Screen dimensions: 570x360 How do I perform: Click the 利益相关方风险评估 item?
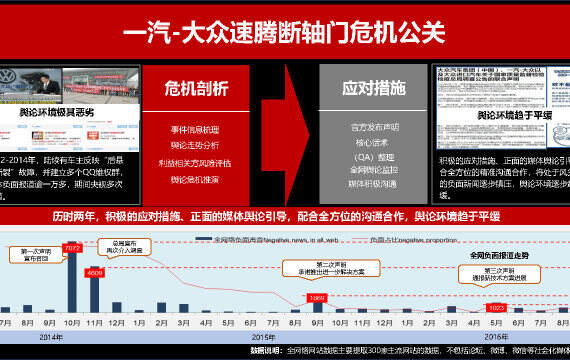point(195,163)
